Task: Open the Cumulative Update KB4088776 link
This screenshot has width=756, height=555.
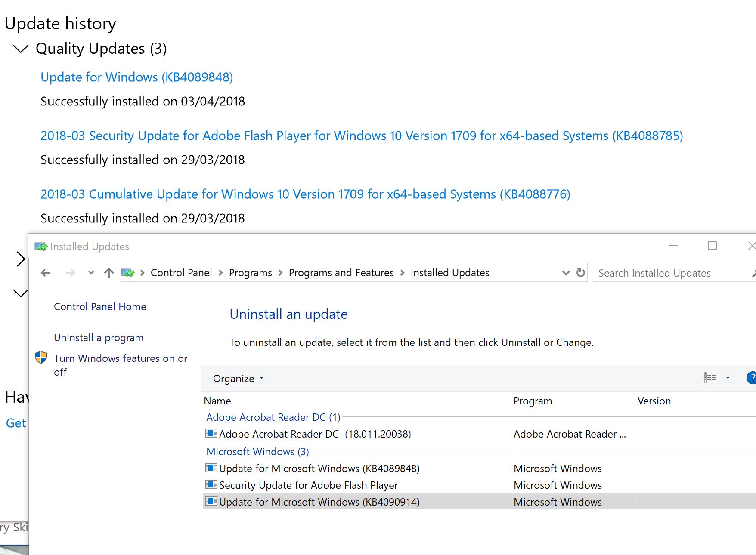Action: pyautogui.click(x=305, y=194)
